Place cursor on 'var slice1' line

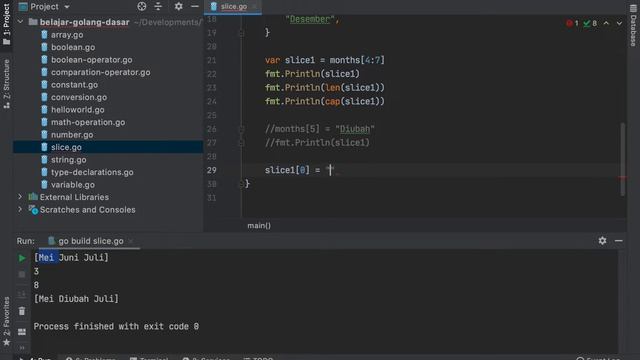(x=325, y=60)
